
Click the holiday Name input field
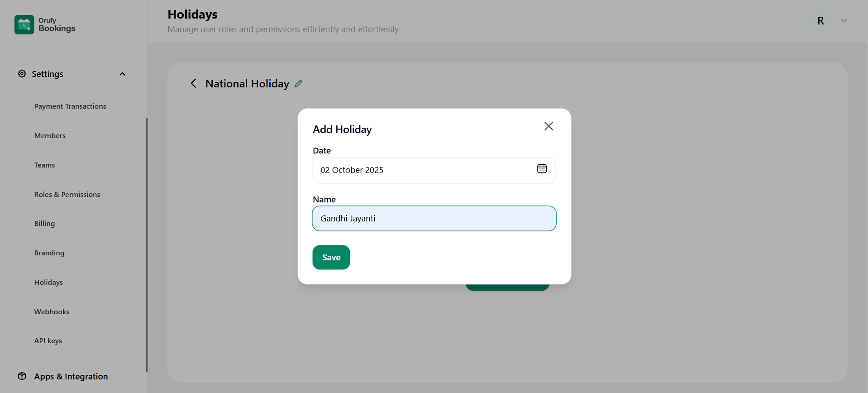(x=434, y=219)
